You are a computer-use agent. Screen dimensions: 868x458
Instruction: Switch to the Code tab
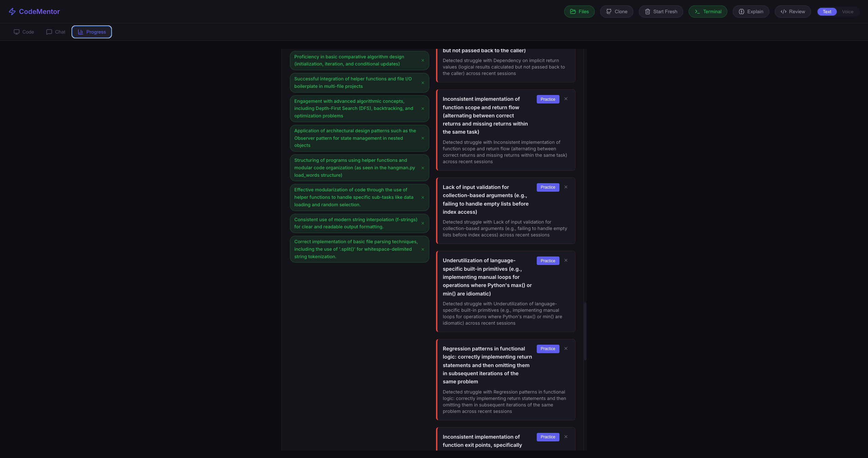[x=24, y=32]
